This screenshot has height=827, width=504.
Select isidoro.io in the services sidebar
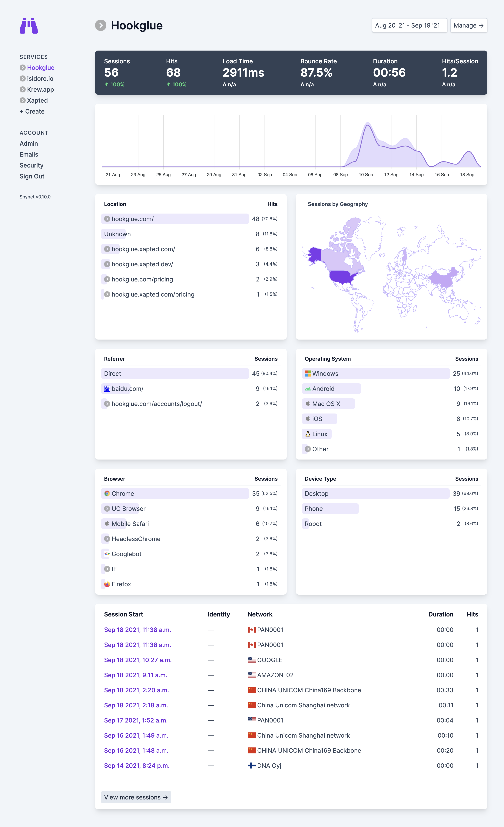point(40,78)
